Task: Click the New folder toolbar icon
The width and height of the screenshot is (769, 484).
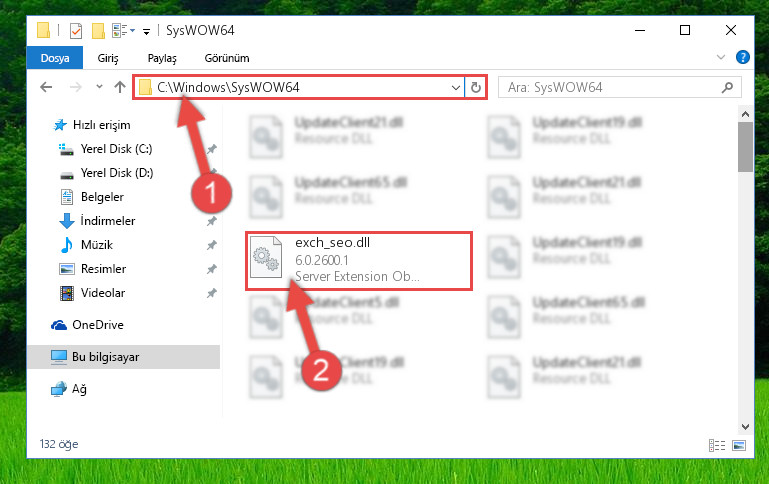Action: [x=99, y=30]
